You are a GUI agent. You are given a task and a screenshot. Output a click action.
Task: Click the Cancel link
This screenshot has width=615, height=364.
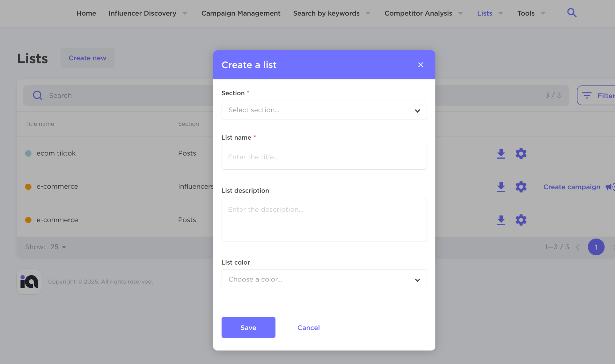[308, 328]
